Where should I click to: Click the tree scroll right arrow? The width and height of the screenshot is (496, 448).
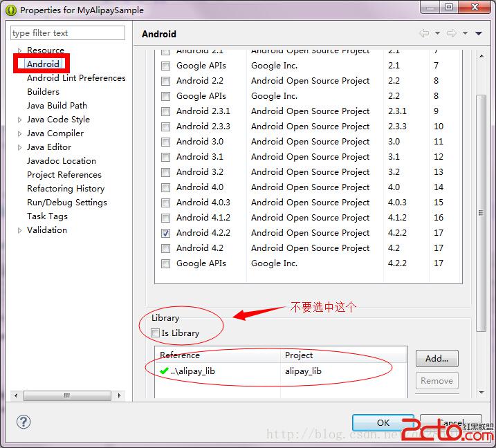coord(119,395)
